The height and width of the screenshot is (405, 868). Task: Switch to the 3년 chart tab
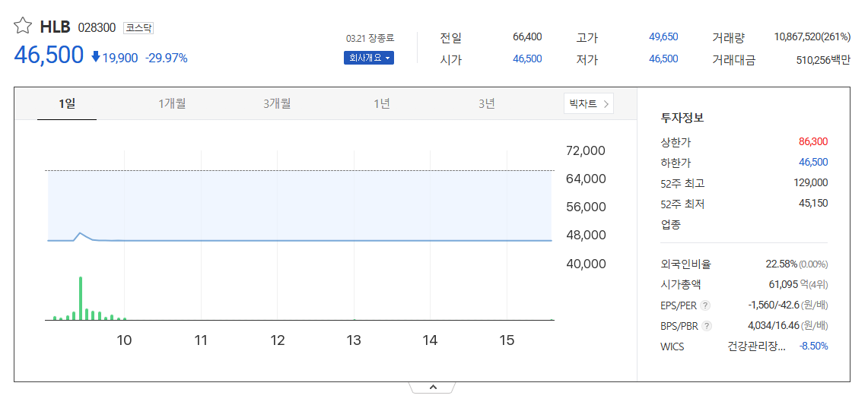click(x=487, y=103)
